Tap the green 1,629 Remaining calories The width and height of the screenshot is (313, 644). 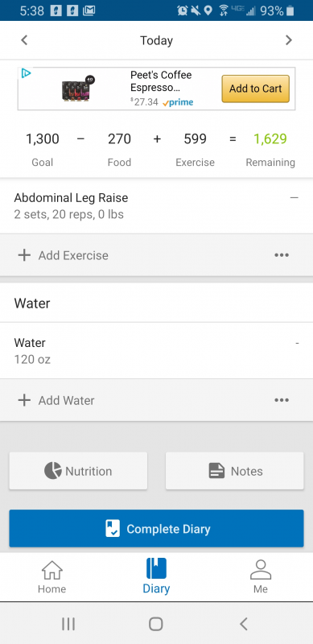pos(270,138)
